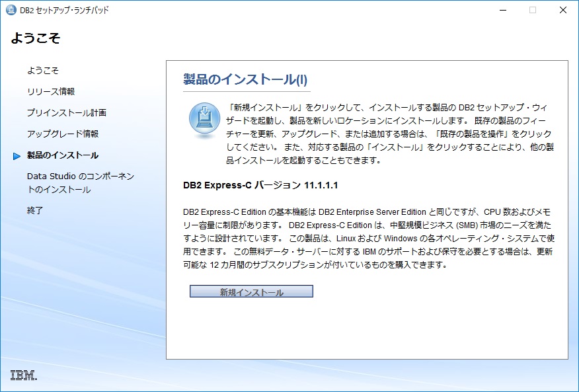The image size is (579, 392).
Task: Click the DB2 Express-C バージョン 11.1.1.1 text
Action: click(260, 185)
